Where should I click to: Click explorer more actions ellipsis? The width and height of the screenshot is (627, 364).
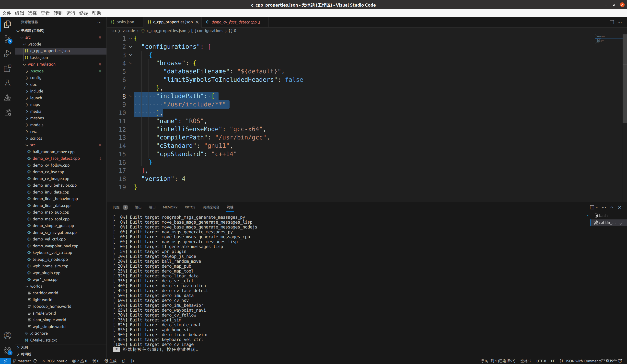pos(99,22)
